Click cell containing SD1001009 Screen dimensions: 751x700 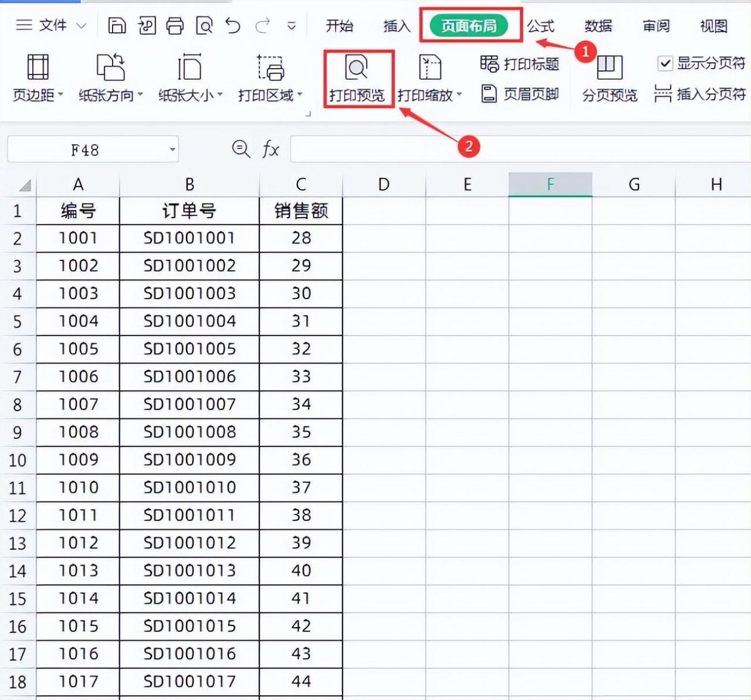click(190, 460)
